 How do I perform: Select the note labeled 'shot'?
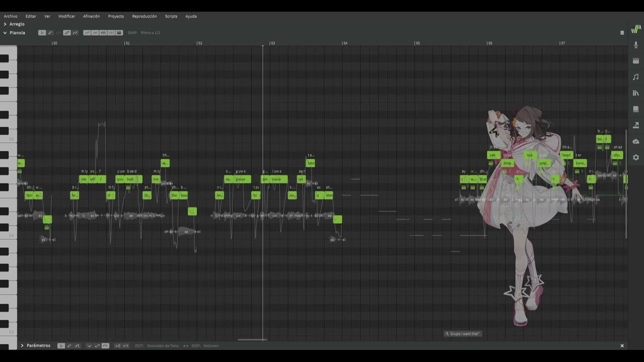[x=329, y=196]
